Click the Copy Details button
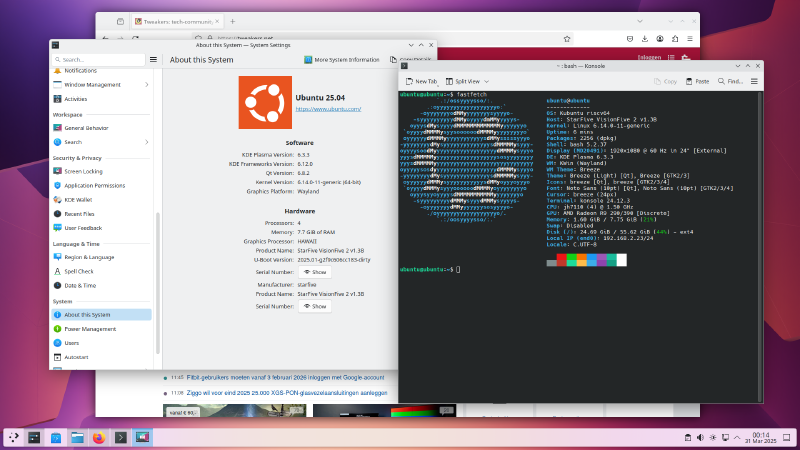Screen dimensions: 800x450 pos(411,60)
